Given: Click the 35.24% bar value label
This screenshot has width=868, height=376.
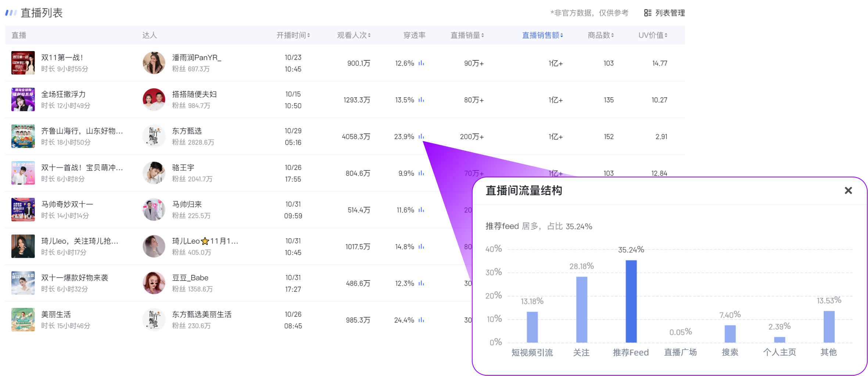Looking at the screenshot, I should [631, 250].
